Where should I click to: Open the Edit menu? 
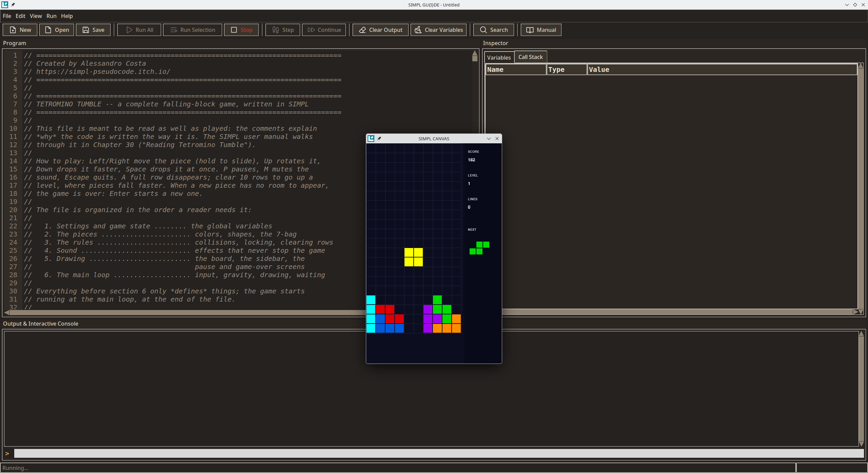pos(20,16)
